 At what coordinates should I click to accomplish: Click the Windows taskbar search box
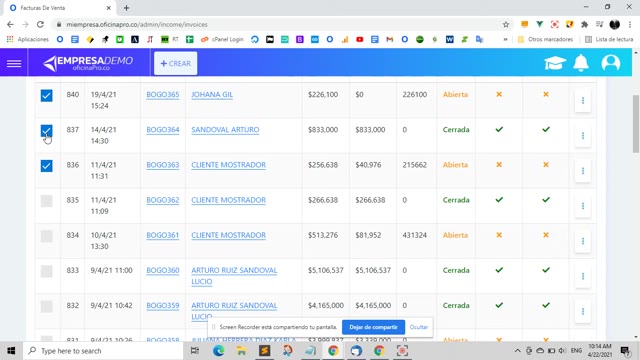(104, 351)
